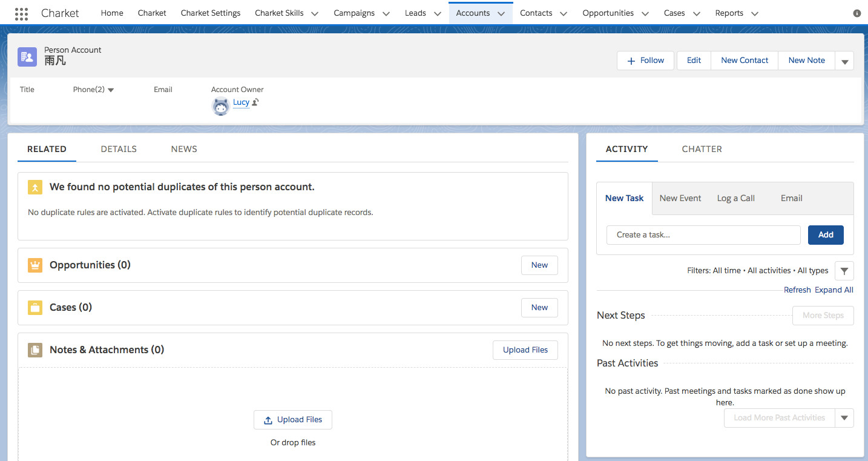Click the New button in Opportunities

click(539, 265)
